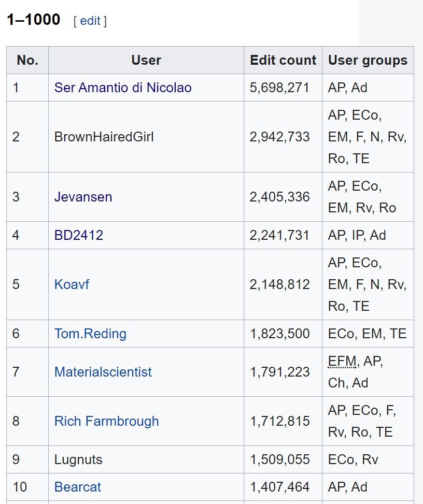423x504 pixels.
Task: Click the 1–1000 section heading
Action: pyautogui.click(x=33, y=20)
